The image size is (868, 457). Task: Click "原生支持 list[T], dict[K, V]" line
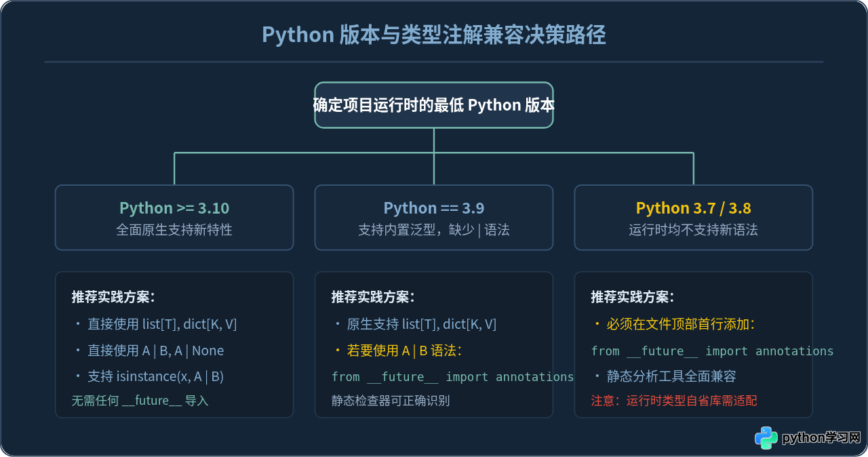click(422, 324)
